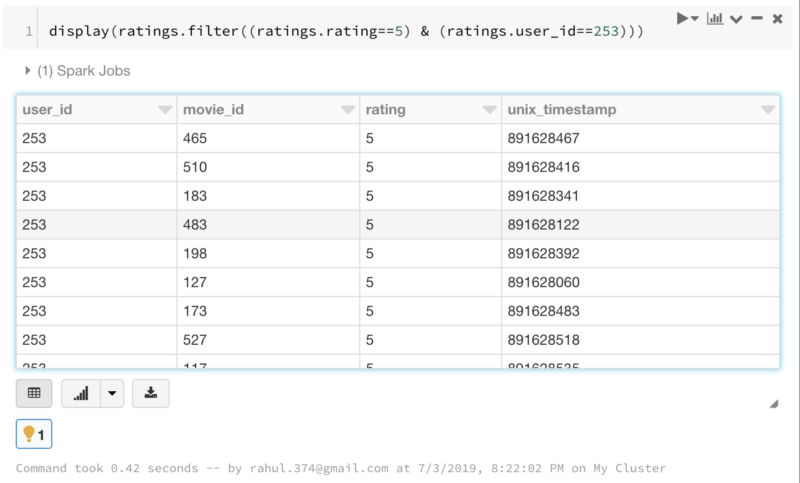800x483 pixels.
Task: Download the results as CSV
Action: (151, 393)
